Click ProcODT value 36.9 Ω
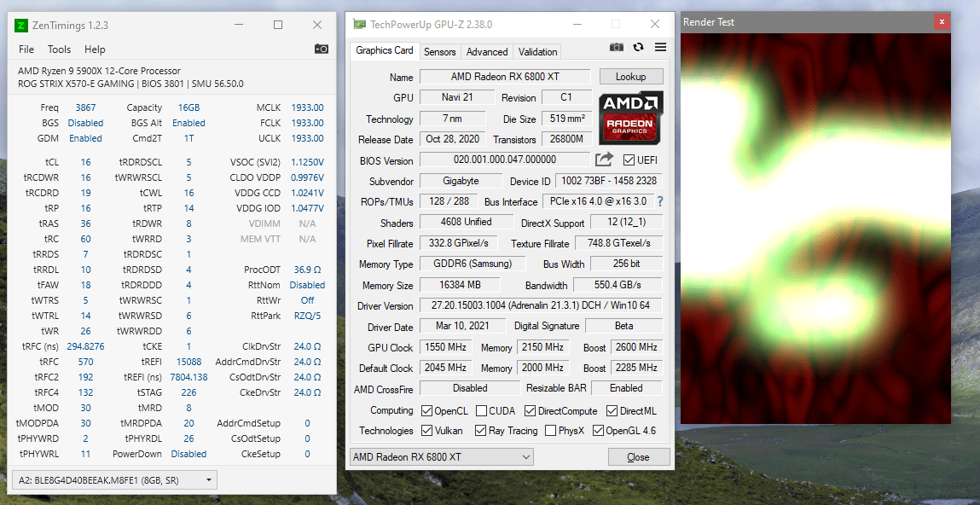This screenshot has height=505, width=980. tap(308, 270)
